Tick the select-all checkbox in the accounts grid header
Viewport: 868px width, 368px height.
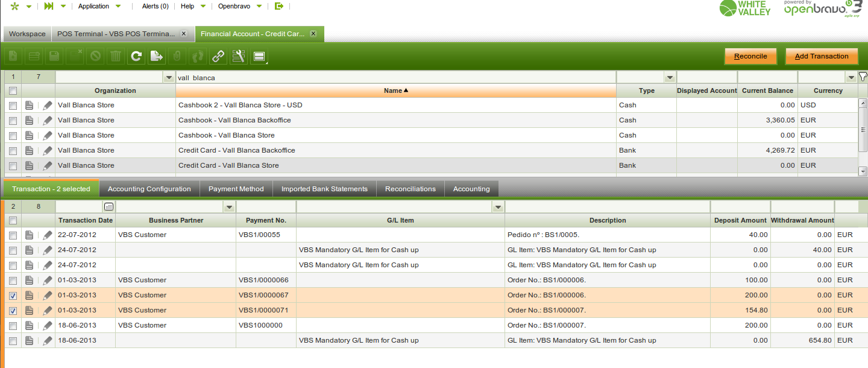point(13,90)
